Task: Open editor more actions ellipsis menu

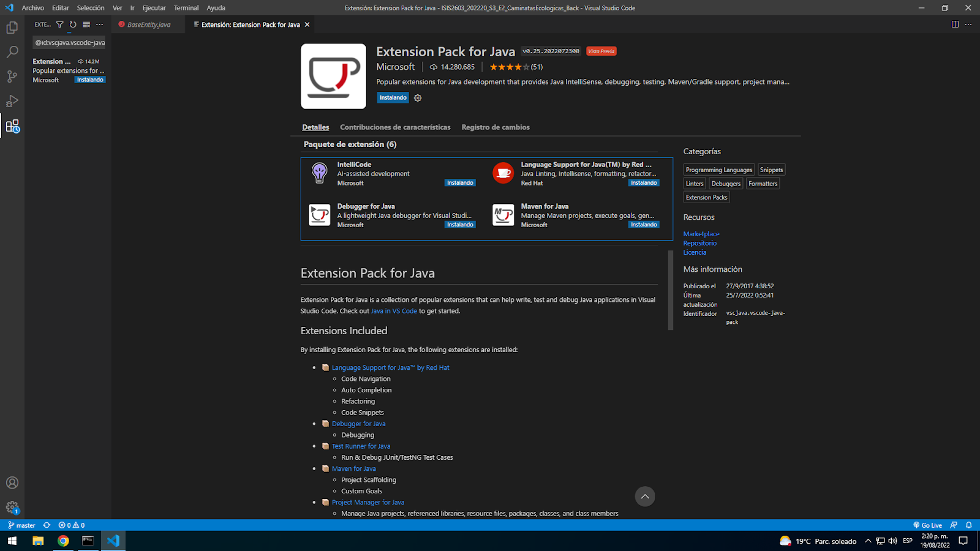Action: 968,24
